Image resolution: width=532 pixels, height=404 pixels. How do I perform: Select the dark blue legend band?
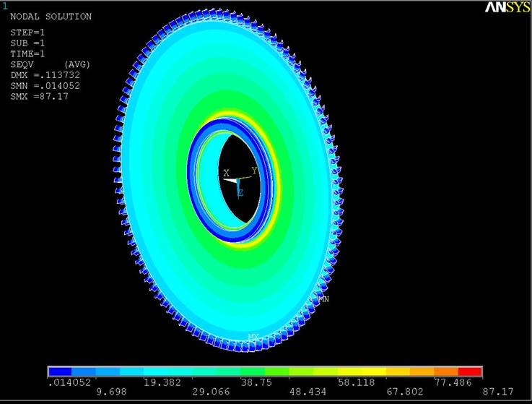[x=59, y=371]
